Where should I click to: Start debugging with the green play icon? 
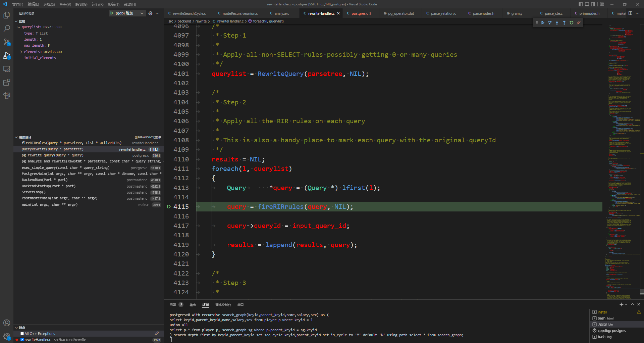[x=112, y=13]
